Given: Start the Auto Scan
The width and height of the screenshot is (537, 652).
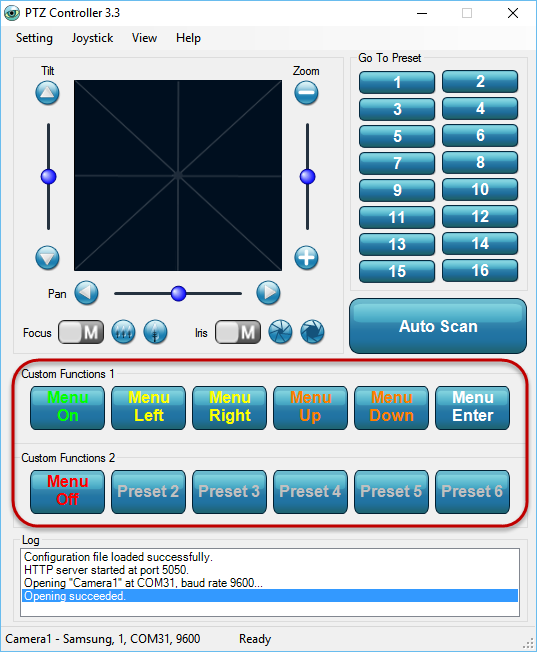Looking at the screenshot, I should pyautogui.click(x=438, y=326).
